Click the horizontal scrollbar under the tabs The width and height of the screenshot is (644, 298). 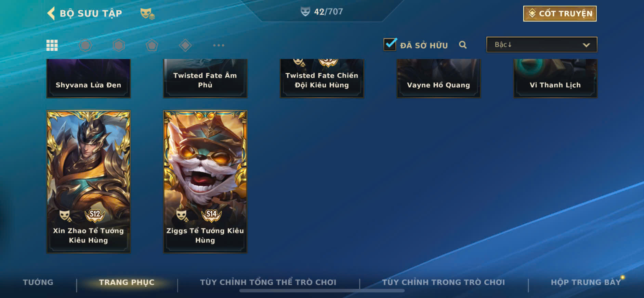click(322, 291)
